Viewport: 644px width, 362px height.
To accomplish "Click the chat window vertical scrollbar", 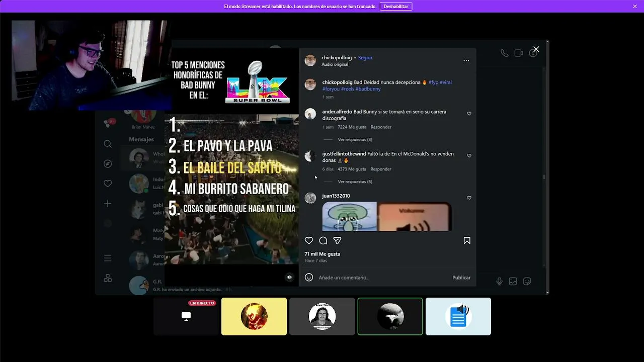I will [544, 176].
